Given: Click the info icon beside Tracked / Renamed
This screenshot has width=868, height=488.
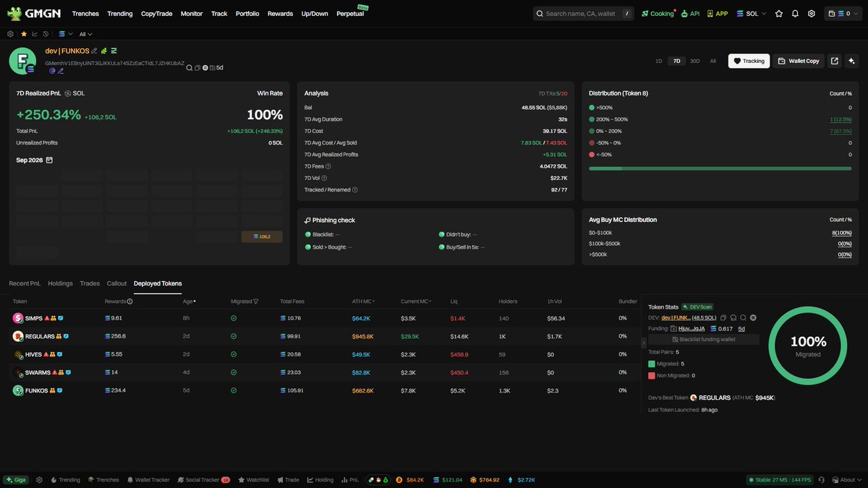Looking at the screenshot, I should (x=354, y=189).
